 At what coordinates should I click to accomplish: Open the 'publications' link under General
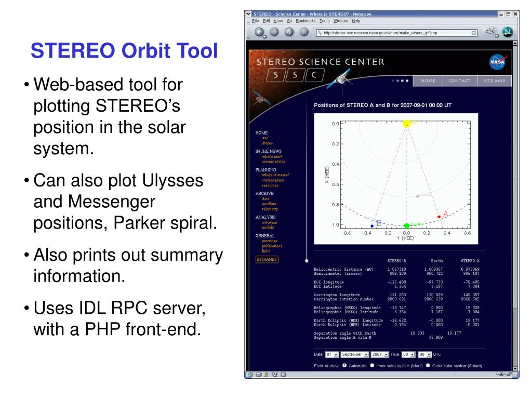(272, 246)
